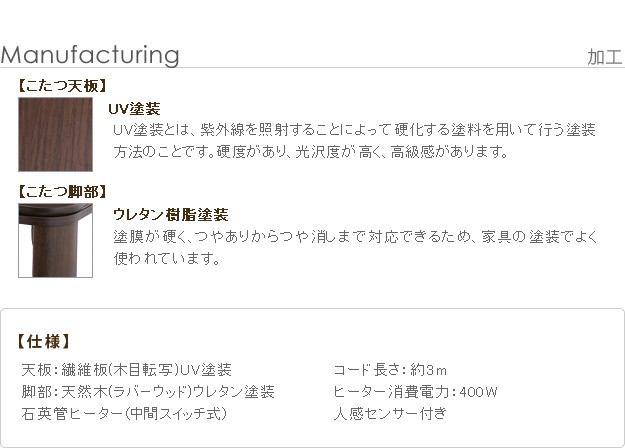Open the kotatsu leg thumbnail image
Image resolution: width=625 pixels, height=448 pixels.
pos(55,240)
